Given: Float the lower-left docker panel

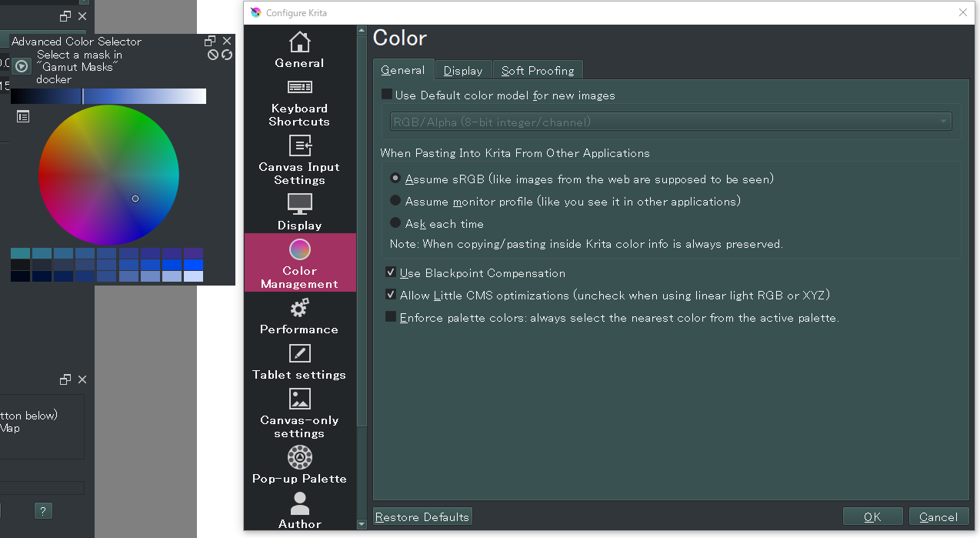Looking at the screenshot, I should tap(65, 379).
